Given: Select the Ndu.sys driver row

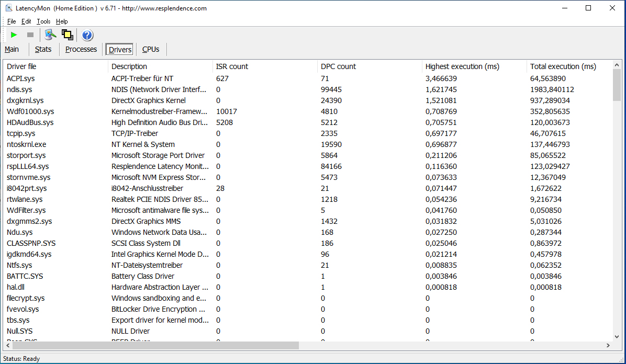Looking at the screenshot, I should click(308, 232).
